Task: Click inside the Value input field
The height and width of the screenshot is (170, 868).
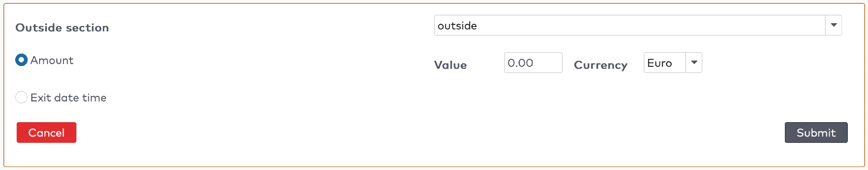Action: point(533,63)
